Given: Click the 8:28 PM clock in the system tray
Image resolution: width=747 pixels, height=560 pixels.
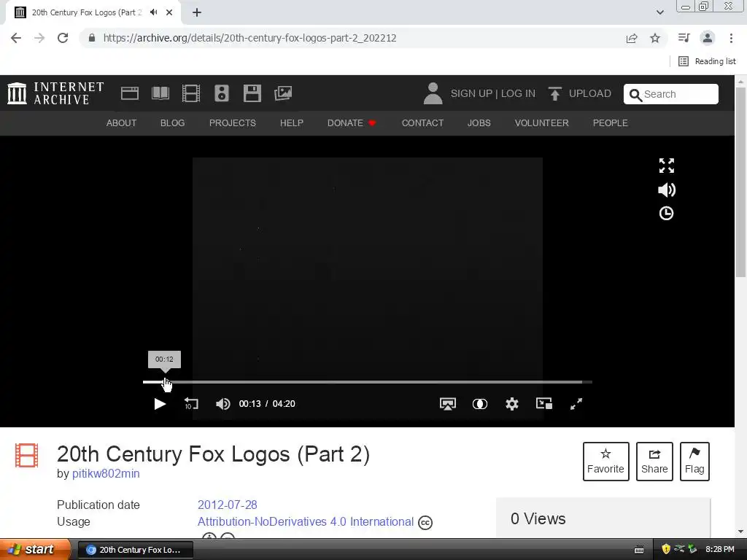Looking at the screenshot, I should 720,549.
